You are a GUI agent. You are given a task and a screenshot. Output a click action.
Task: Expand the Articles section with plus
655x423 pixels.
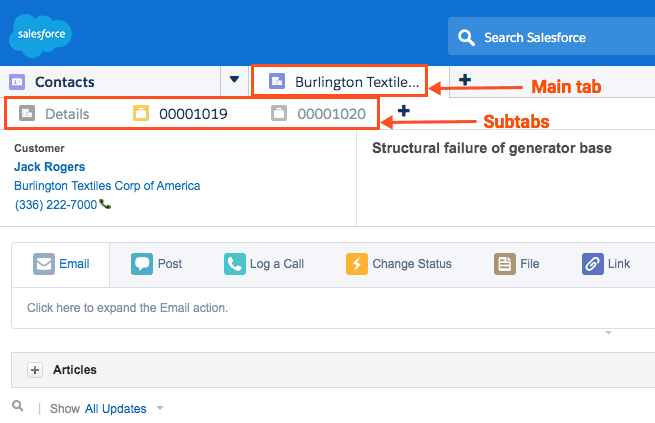tap(35, 370)
